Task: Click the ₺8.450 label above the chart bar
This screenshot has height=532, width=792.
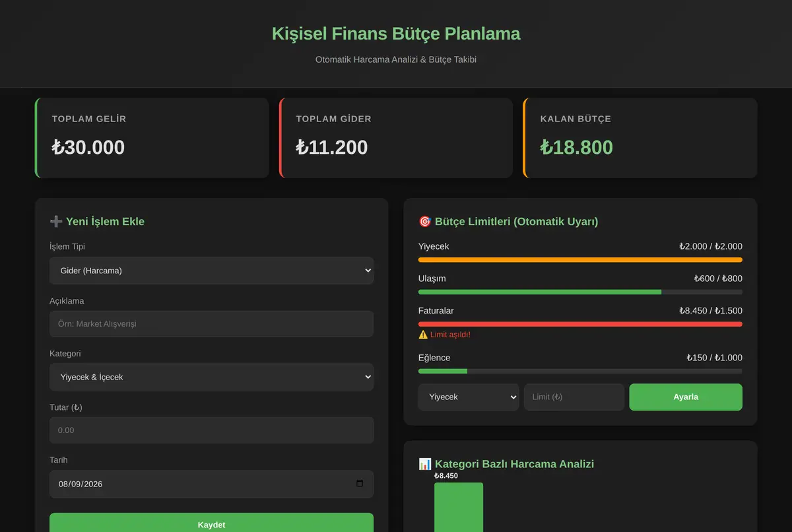Action: pos(446,476)
